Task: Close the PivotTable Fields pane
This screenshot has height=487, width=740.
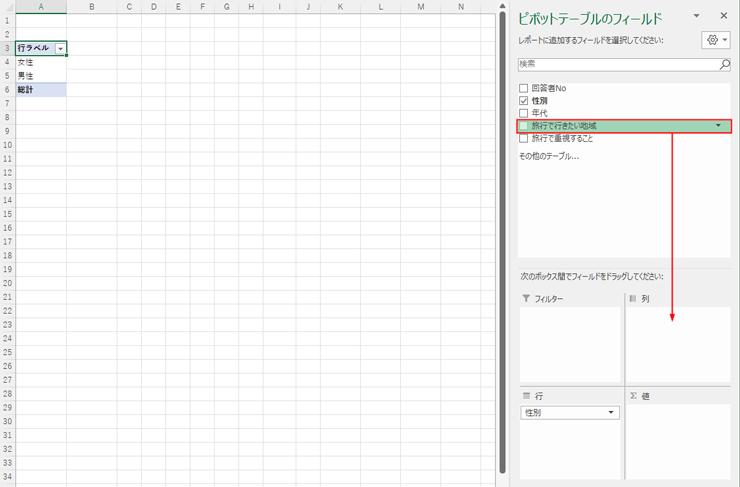Action: [x=724, y=16]
